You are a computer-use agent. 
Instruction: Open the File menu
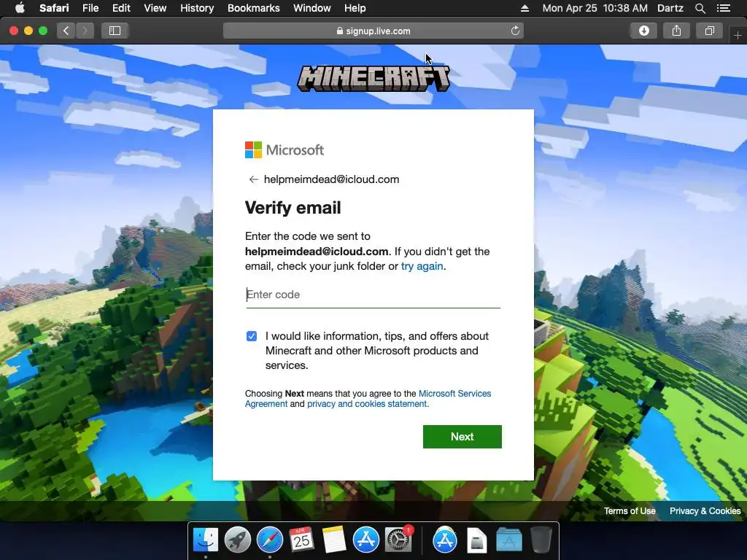[x=90, y=8]
